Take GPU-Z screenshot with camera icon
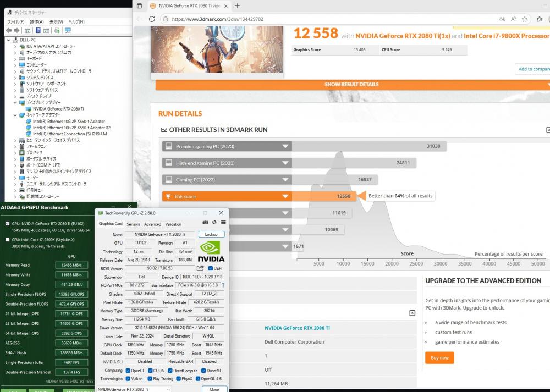550x392 pixels. coord(206,222)
